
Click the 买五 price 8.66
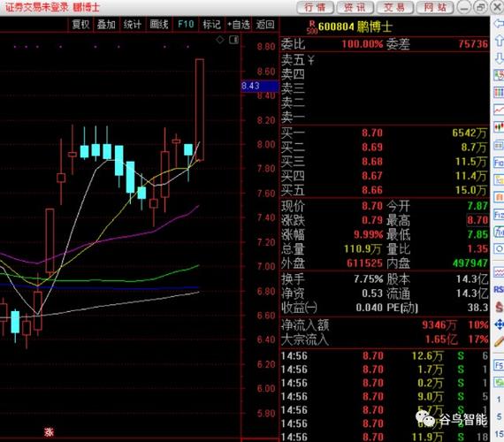tap(372, 190)
